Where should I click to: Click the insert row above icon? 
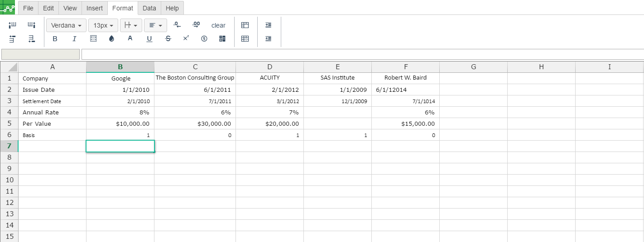13,39
